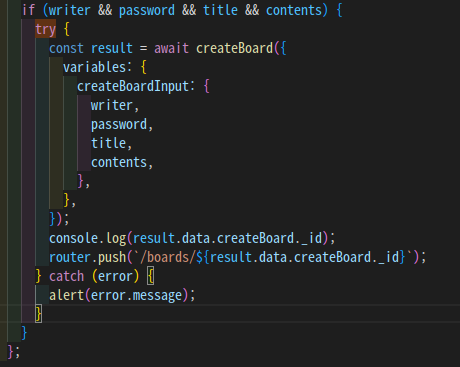Click highlighted opening brace after catch (error)
This screenshot has height=367, width=460.
(x=150, y=276)
